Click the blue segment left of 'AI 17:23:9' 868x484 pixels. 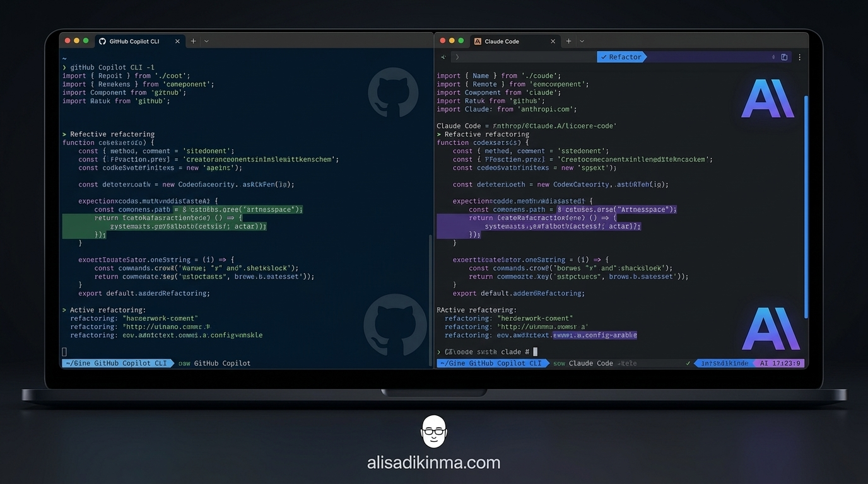[x=724, y=363]
